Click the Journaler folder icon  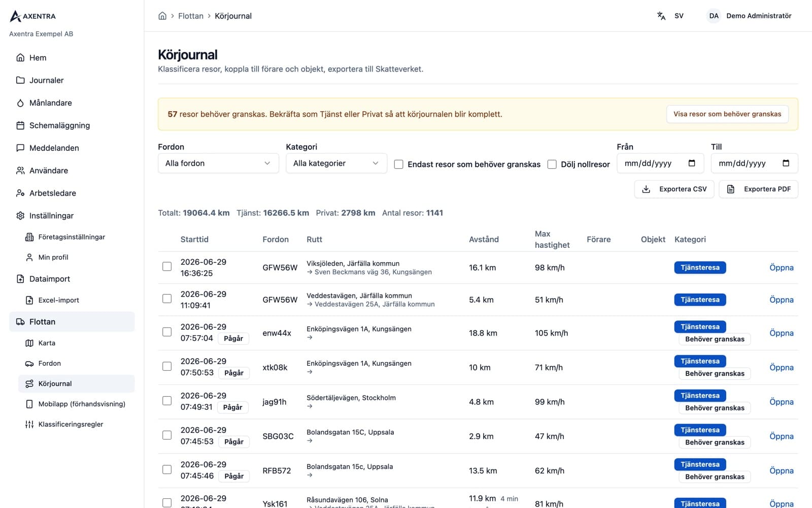point(20,80)
